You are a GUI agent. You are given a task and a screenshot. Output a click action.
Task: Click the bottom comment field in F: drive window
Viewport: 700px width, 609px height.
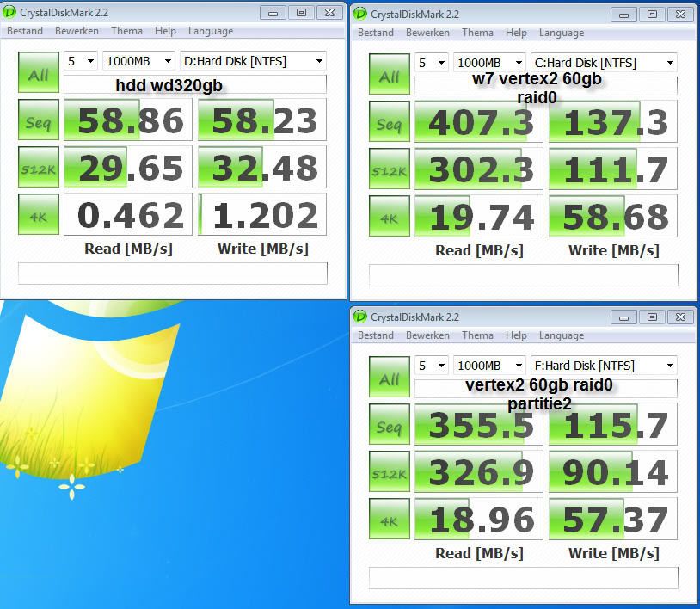pos(524,578)
